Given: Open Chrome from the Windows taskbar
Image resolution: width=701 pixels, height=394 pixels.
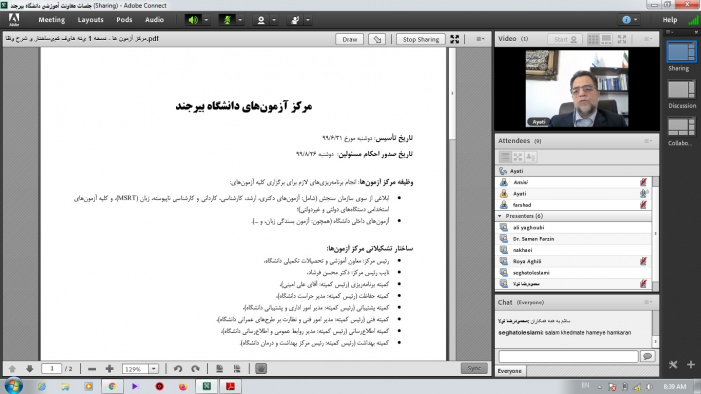Looking at the screenshot, I should click(x=112, y=386).
